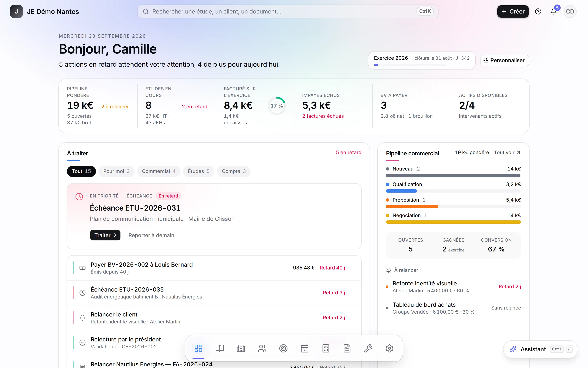Open the open-book icon in the bottom dock
The height and width of the screenshot is (368, 588).
click(220, 348)
